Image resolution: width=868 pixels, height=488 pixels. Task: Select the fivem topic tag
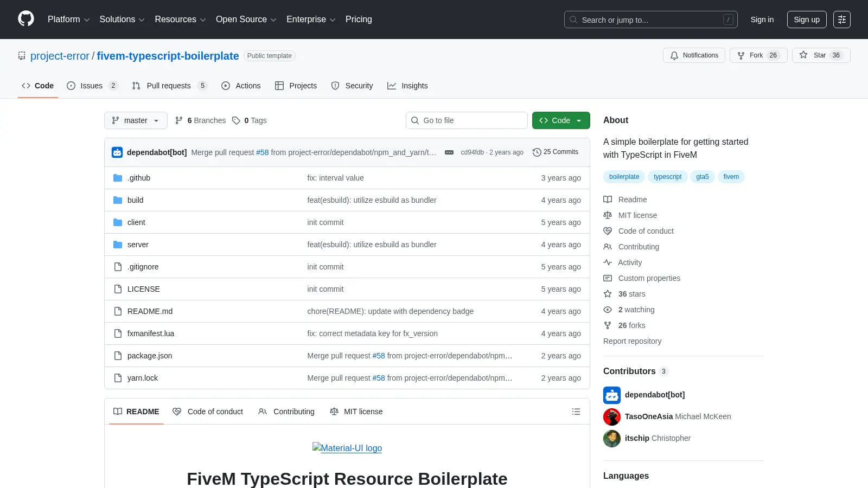pyautogui.click(x=731, y=177)
